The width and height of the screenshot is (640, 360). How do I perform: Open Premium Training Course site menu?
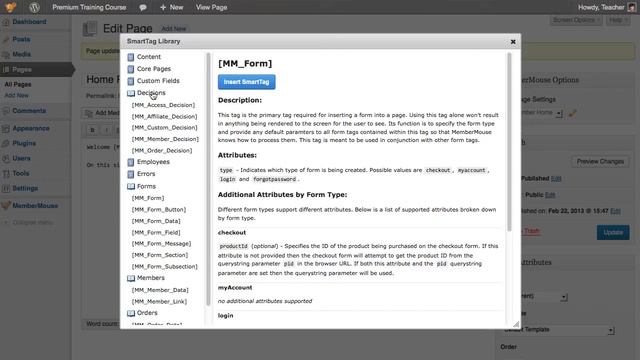pyautogui.click(x=89, y=7)
